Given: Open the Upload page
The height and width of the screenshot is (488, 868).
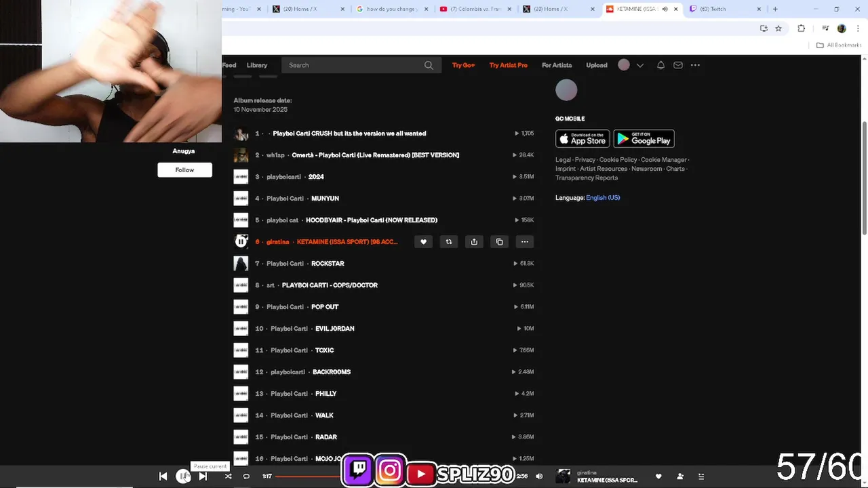Looking at the screenshot, I should (x=597, y=65).
